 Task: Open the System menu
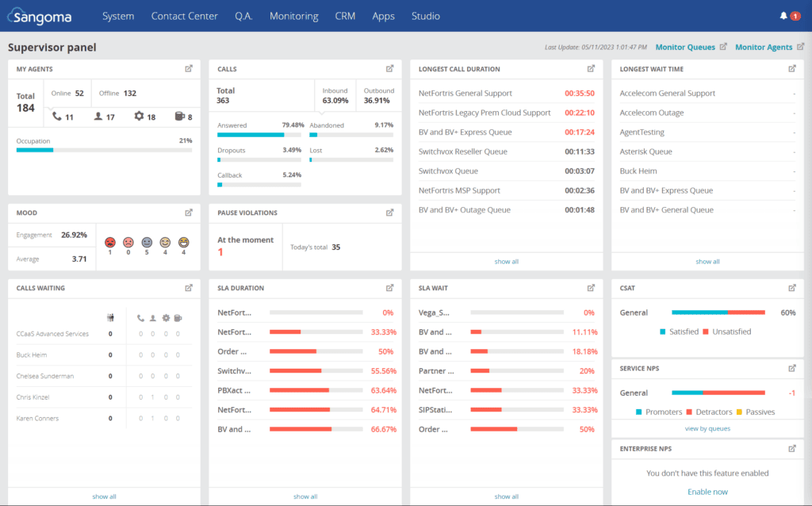[118, 16]
